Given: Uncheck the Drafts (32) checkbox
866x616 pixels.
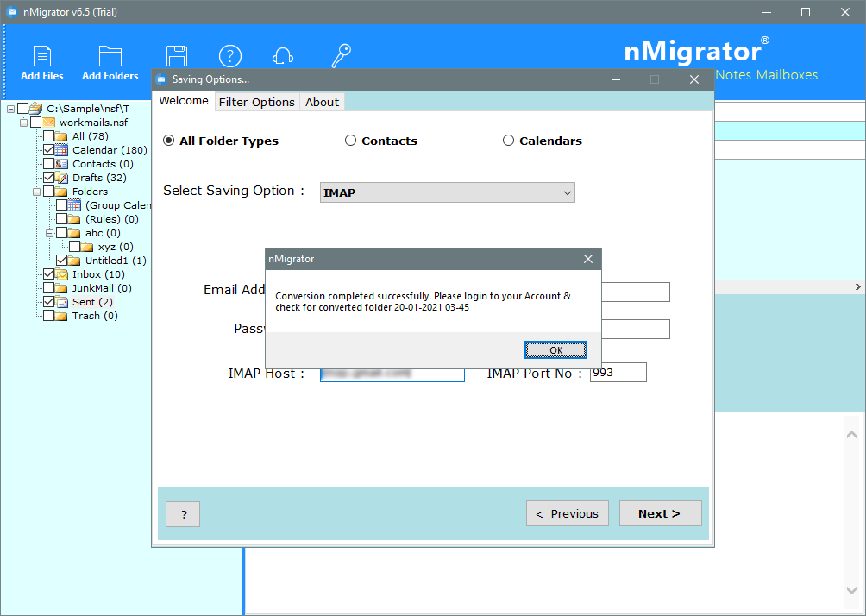Looking at the screenshot, I should click(x=48, y=178).
